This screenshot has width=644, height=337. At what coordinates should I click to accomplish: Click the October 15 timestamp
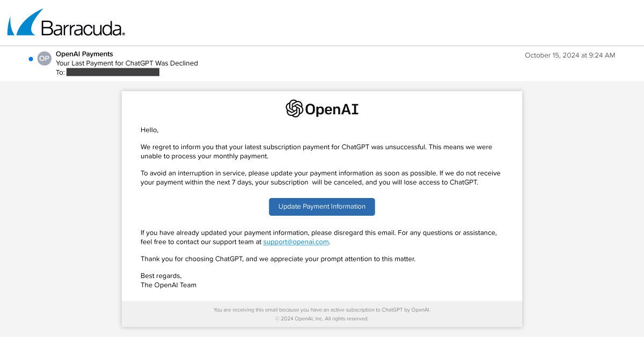tap(570, 55)
